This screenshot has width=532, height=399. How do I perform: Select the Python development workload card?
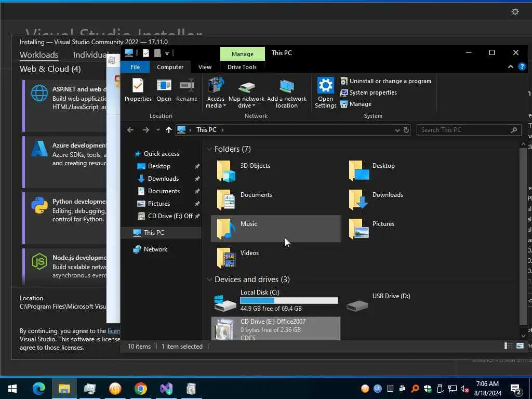[64, 218]
